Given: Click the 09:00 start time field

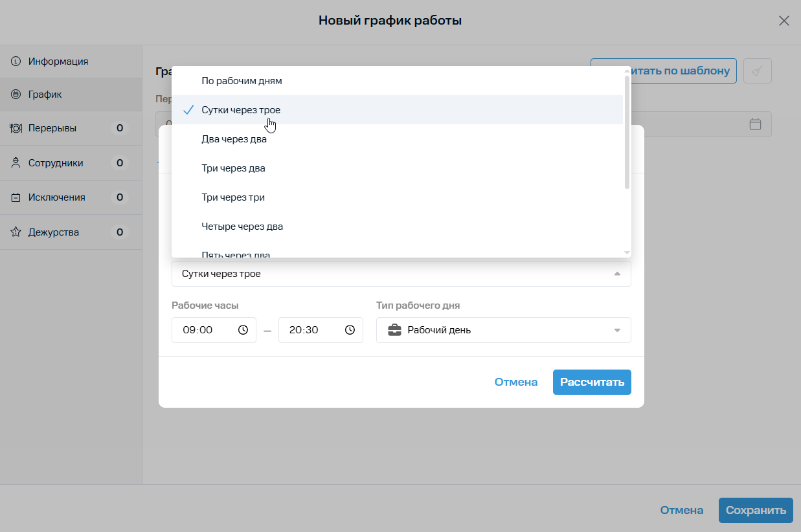Looking at the screenshot, I should click(x=214, y=330).
